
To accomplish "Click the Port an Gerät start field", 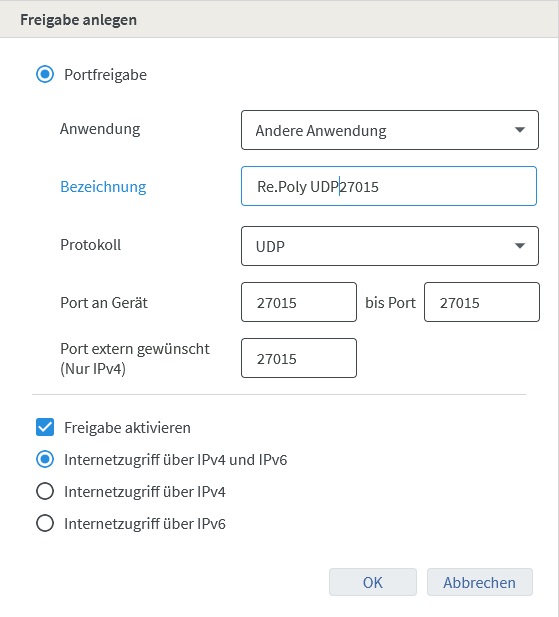I will (x=299, y=302).
